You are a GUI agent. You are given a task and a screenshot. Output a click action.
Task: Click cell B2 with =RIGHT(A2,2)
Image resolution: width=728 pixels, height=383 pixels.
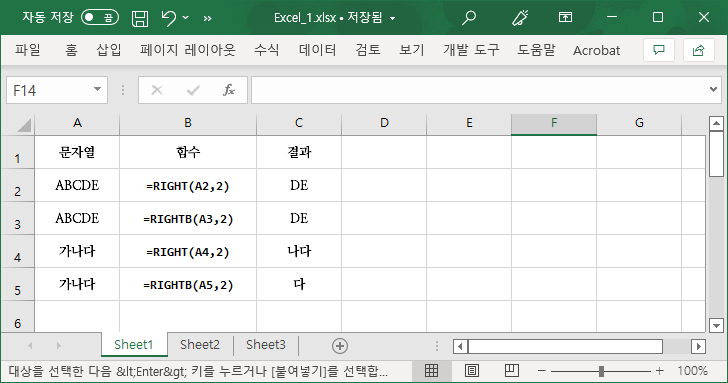(x=188, y=185)
